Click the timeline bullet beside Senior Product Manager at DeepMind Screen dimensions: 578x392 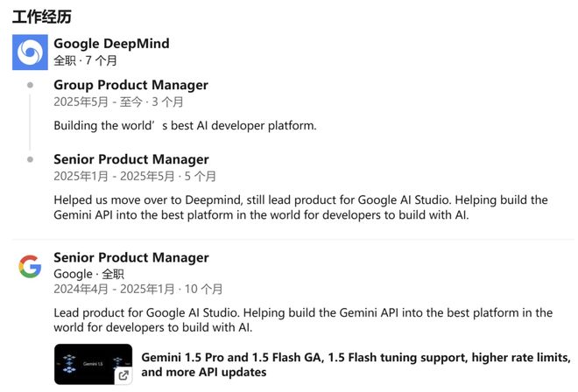tap(31, 159)
